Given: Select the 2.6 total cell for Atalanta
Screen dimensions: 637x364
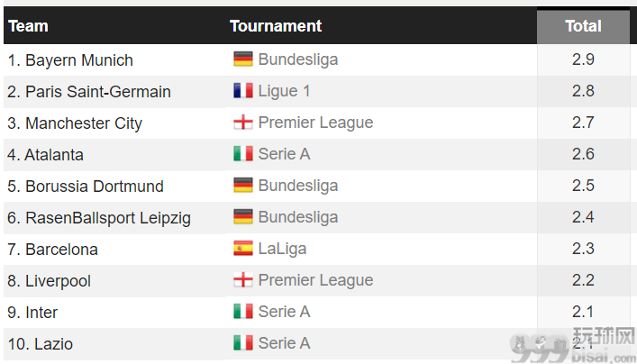Looking at the screenshot, I should [583, 154].
